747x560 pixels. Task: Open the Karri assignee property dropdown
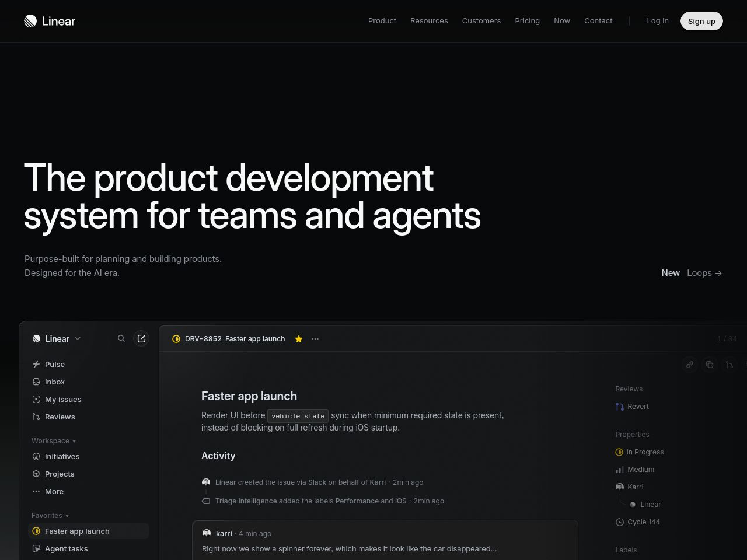coord(630,487)
